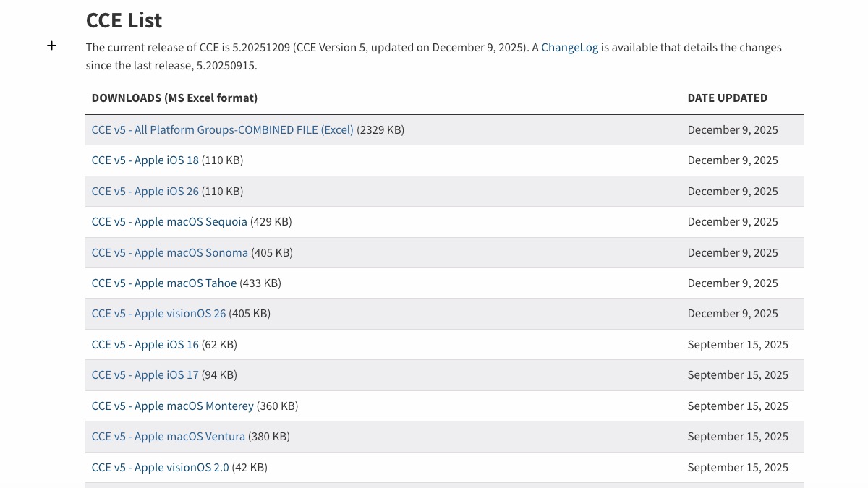Image resolution: width=868 pixels, height=488 pixels.
Task: Download the Apple visionOS 2.0 CCE file
Action: pos(160,468)
